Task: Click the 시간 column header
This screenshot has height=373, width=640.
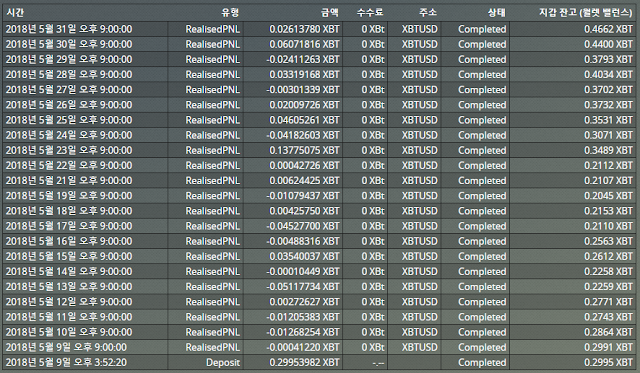Action: (16, 13)
